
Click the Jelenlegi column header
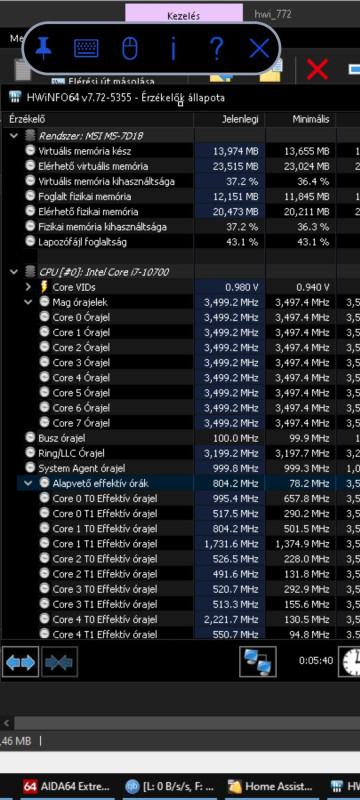229,119
